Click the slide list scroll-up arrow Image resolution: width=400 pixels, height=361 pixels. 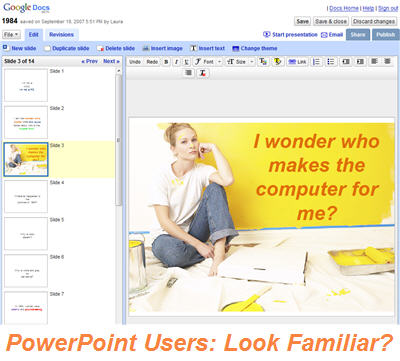[x=118, y=71]
